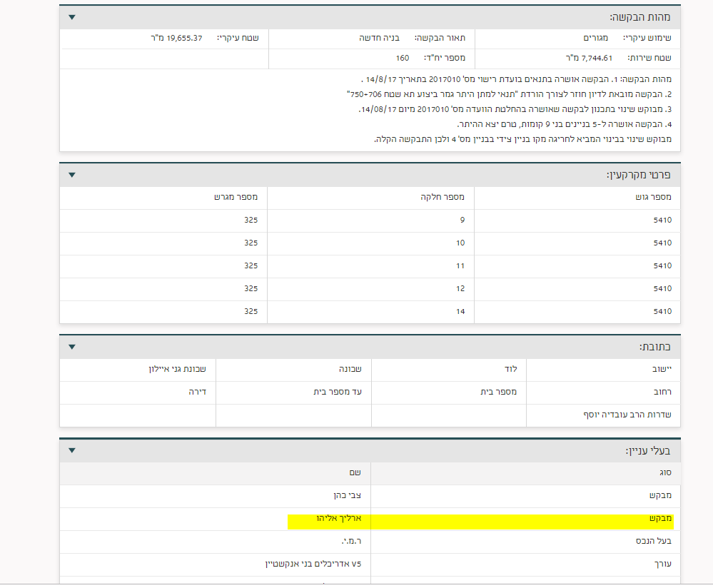This screenshot has width=713, height=588.
Task: Collapse the בעלי עניין section arrow
Action: pos(72,451)
